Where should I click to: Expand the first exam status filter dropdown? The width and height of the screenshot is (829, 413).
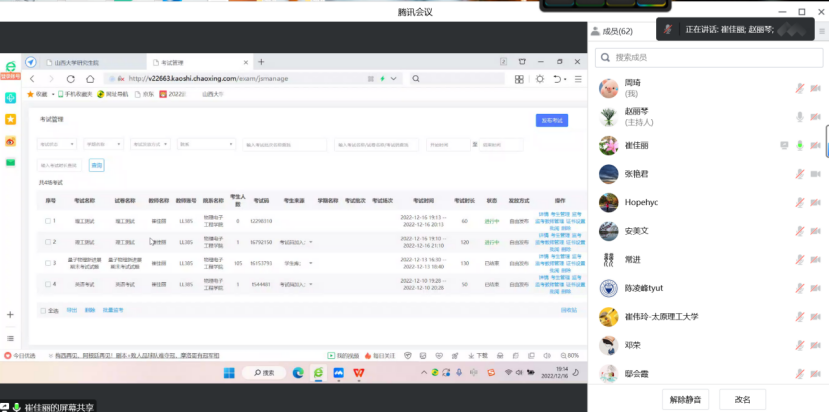coord(58,145)
